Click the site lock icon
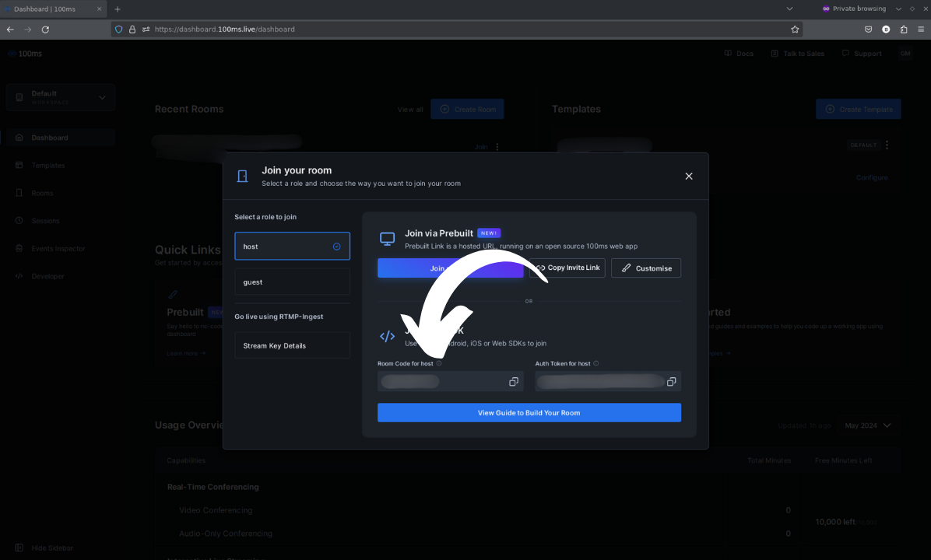Screen dimensions: 931x560 (x=132, y=29)
